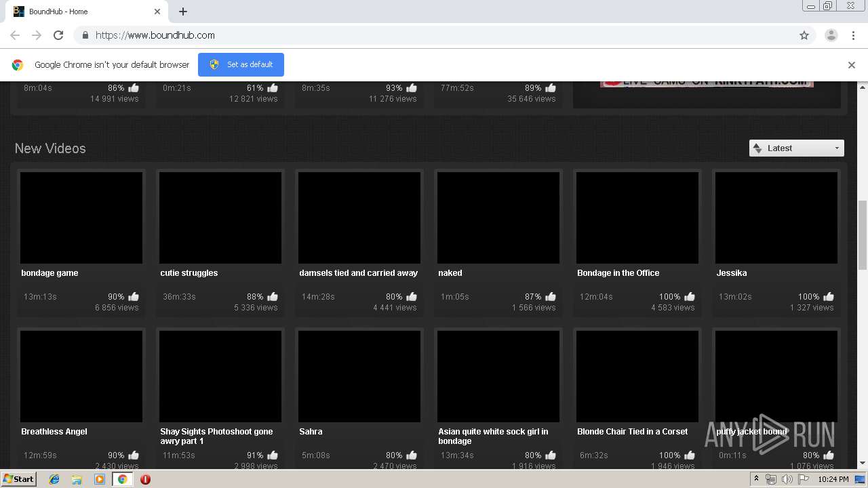Click the page scrollbar thumb
This screenshot has width=868, height=488.
pyautogui.click(x=863, y=235)
